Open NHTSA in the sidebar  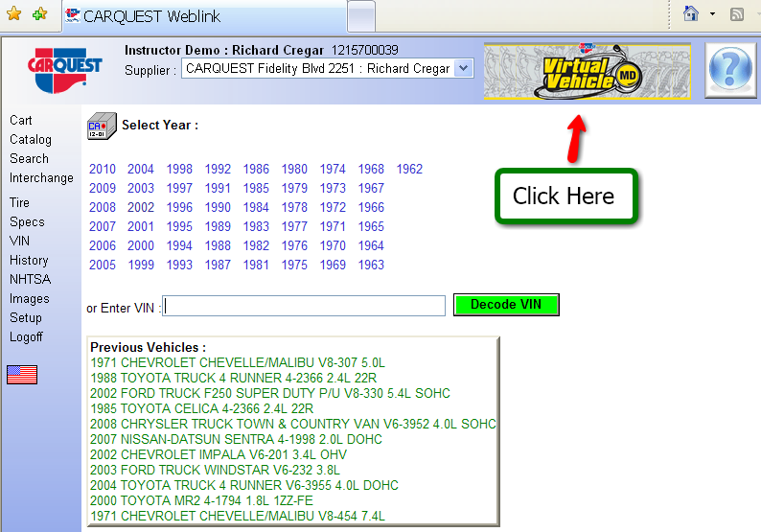(30, 279)
